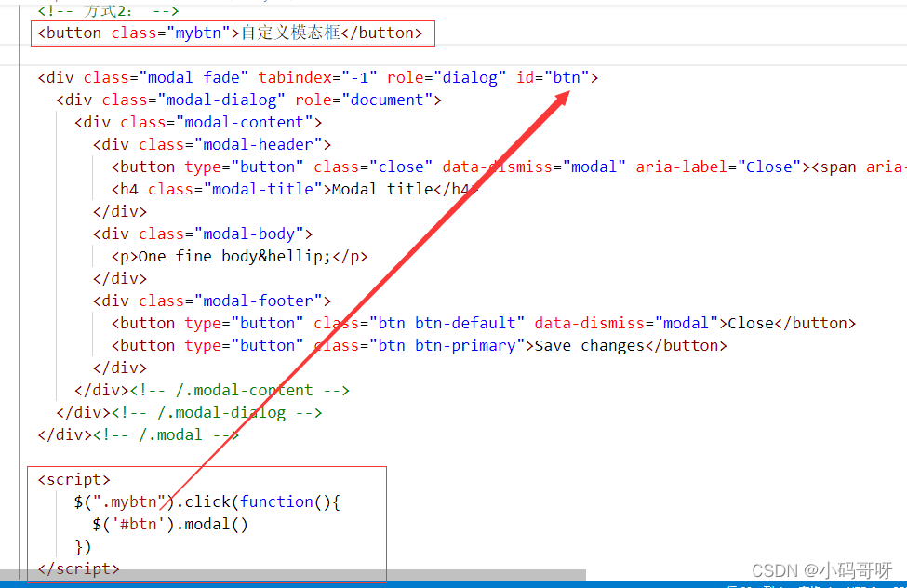Click the class="modal-title" attribute of h4
Viewport: 907px width, 588px height.
point(234,189)
